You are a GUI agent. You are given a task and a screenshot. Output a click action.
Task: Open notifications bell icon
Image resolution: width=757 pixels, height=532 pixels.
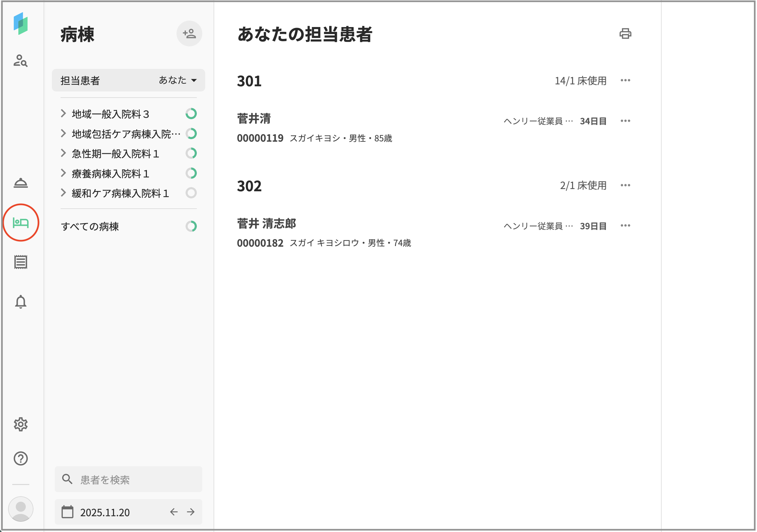pyautogui.click(x=20, y=302)
